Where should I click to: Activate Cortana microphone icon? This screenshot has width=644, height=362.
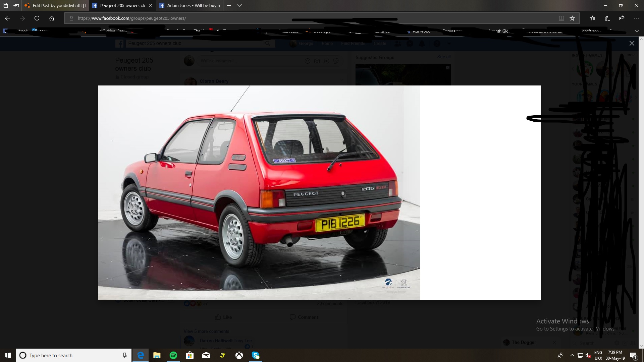coord(124,355)
